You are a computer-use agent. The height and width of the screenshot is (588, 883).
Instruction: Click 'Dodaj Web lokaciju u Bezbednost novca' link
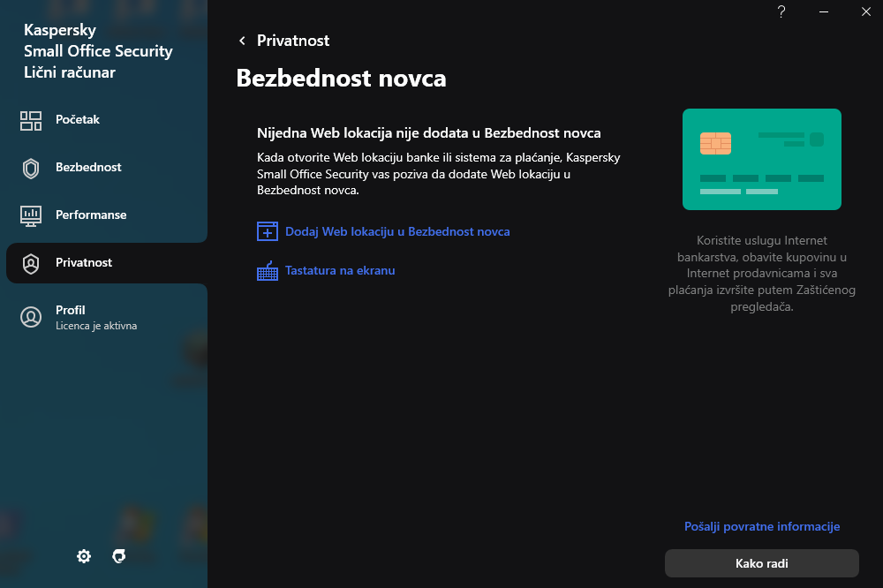click(x=397, y=231)
